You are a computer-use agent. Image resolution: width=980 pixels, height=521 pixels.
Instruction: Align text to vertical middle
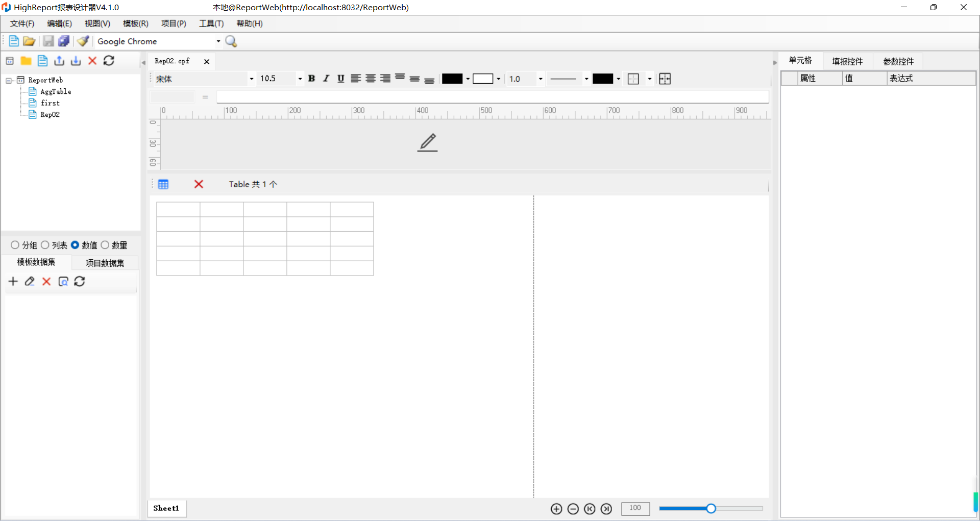[x=414, y=79]
